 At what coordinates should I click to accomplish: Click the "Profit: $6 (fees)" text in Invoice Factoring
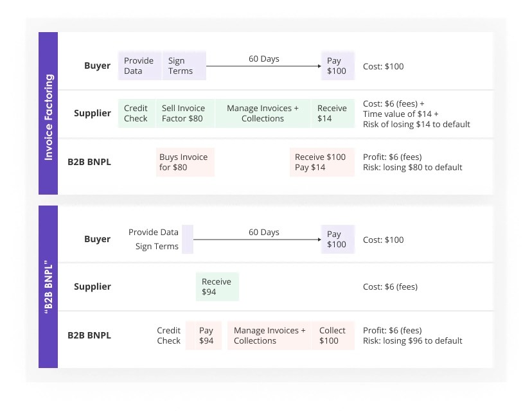pyautogui.click(x=393, y=157)
